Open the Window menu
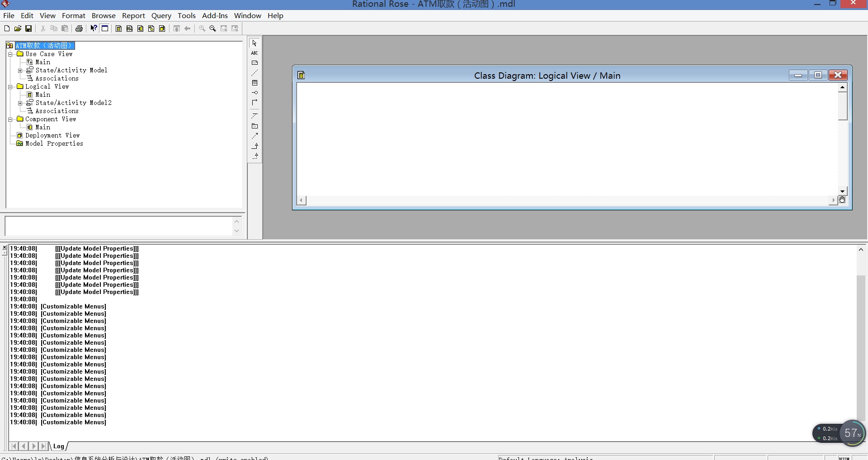The width and height of the screenshot is (868, 460). click(x=247, y=15)
